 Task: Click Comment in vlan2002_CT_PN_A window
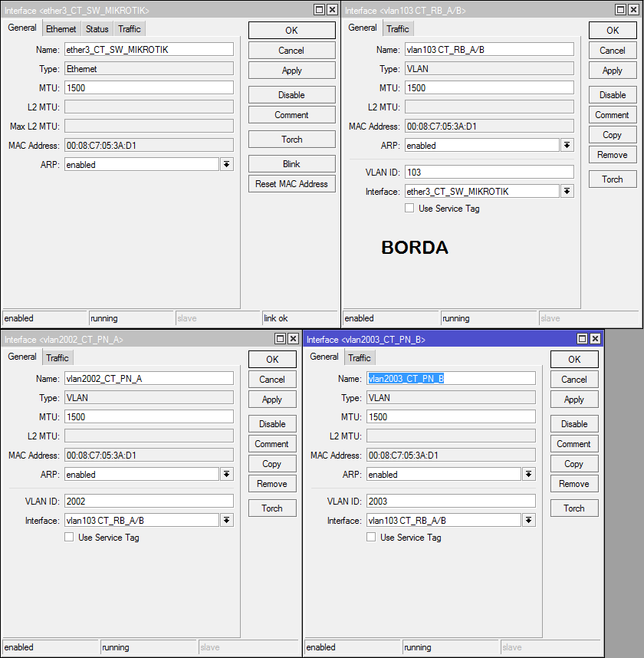pyautogui.click(x=272, y=444)
